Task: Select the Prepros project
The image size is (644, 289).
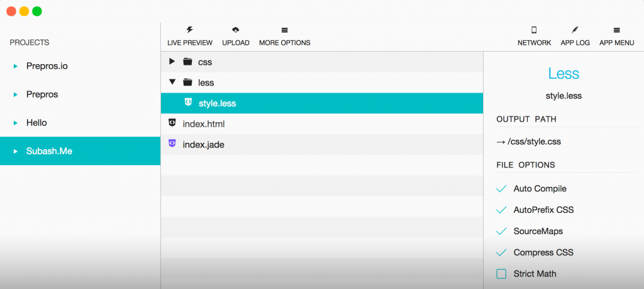Action: click(x=80, y=94)
